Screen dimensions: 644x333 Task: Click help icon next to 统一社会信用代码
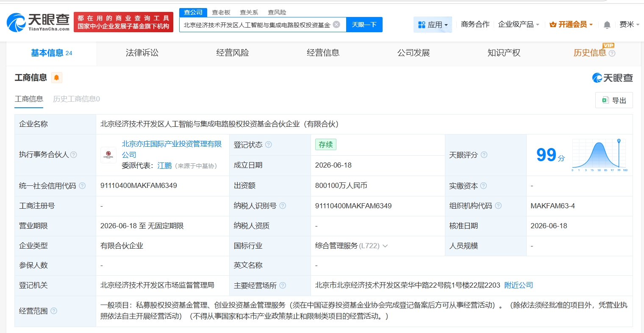pyautogui.click(x=82, y=186)
